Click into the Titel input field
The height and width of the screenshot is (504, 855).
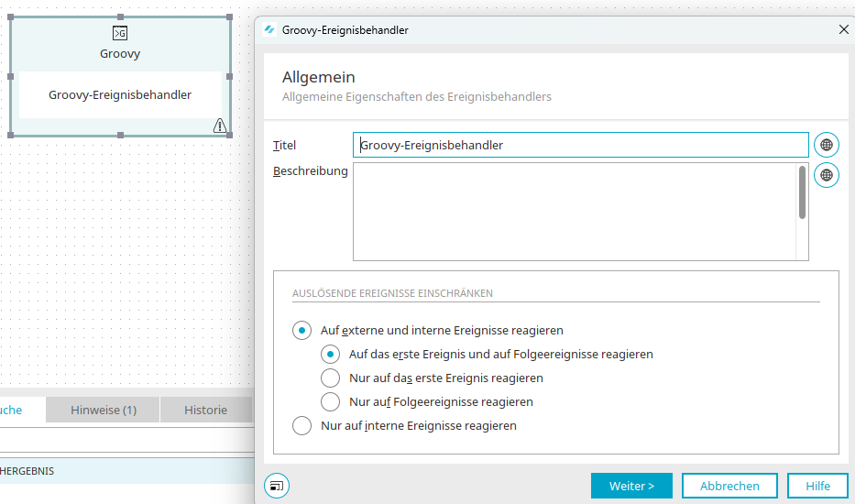coord(581,145)
